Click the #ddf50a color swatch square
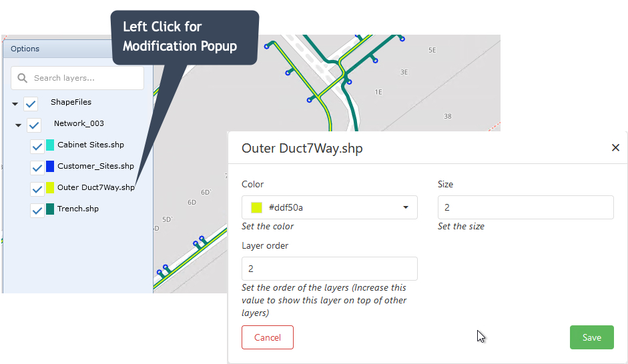The width and height of the screenshot is (628, 364). tap(256, 207)
